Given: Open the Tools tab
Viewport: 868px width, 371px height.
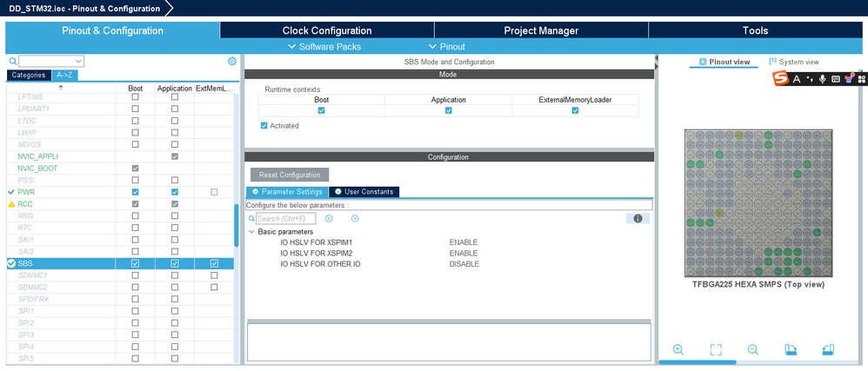Looking at the screenshot, I should [x=755, y=30].
